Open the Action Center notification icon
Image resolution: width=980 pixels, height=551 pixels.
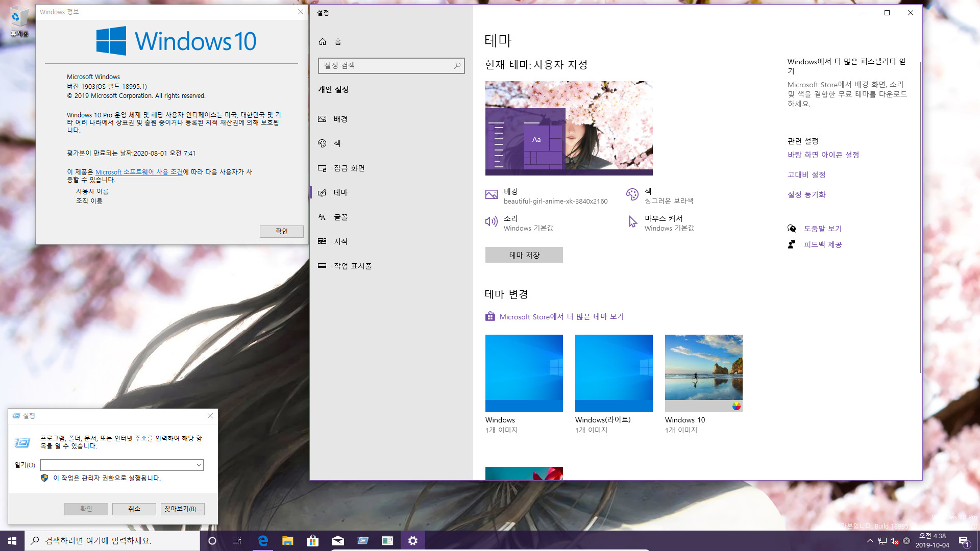tap(964, 541)
